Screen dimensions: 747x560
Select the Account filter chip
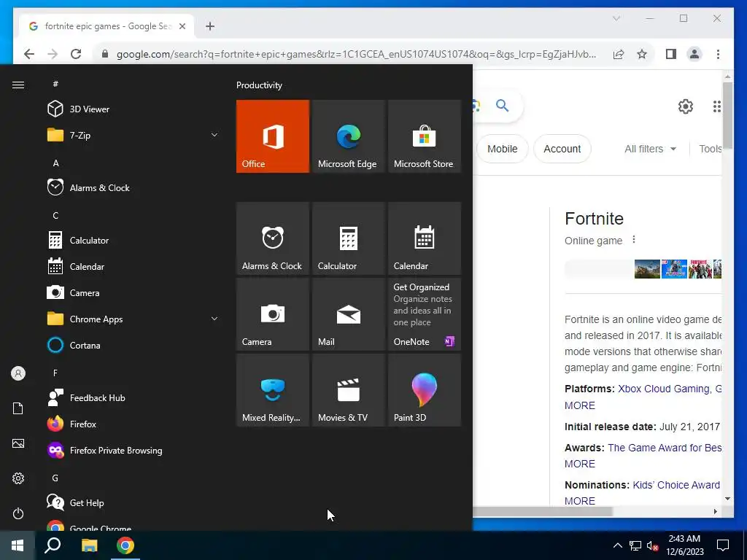pos(562,149)
